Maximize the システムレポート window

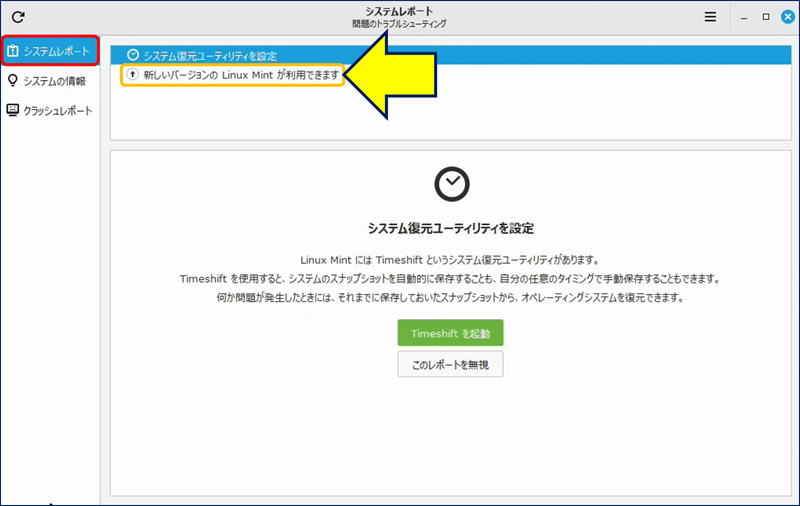pos(766,17)
